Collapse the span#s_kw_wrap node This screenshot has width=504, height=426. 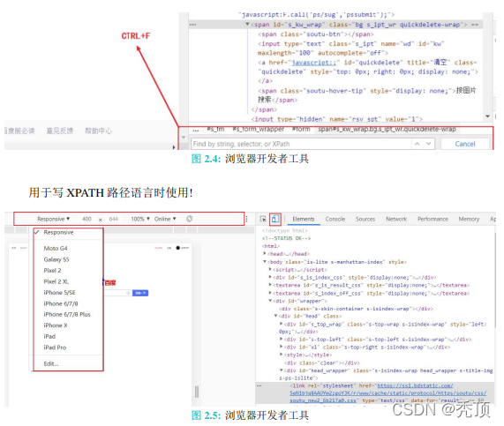(247, 24)
